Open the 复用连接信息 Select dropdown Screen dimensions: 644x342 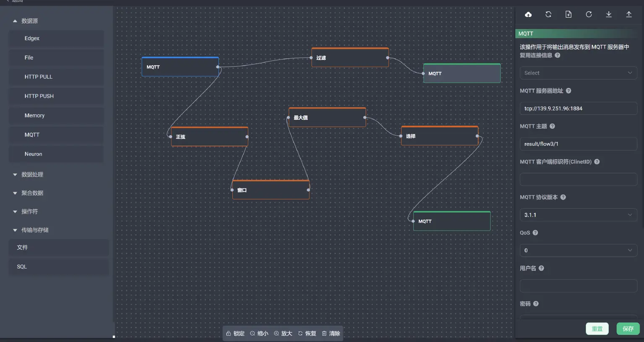click(578, 73)
